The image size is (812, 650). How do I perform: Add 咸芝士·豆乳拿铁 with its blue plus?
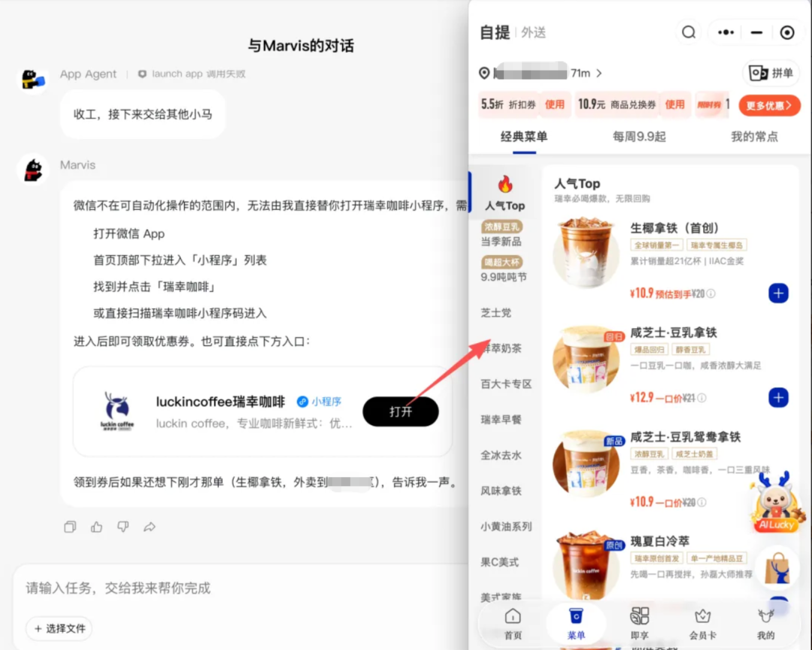[x=778, y=397]
